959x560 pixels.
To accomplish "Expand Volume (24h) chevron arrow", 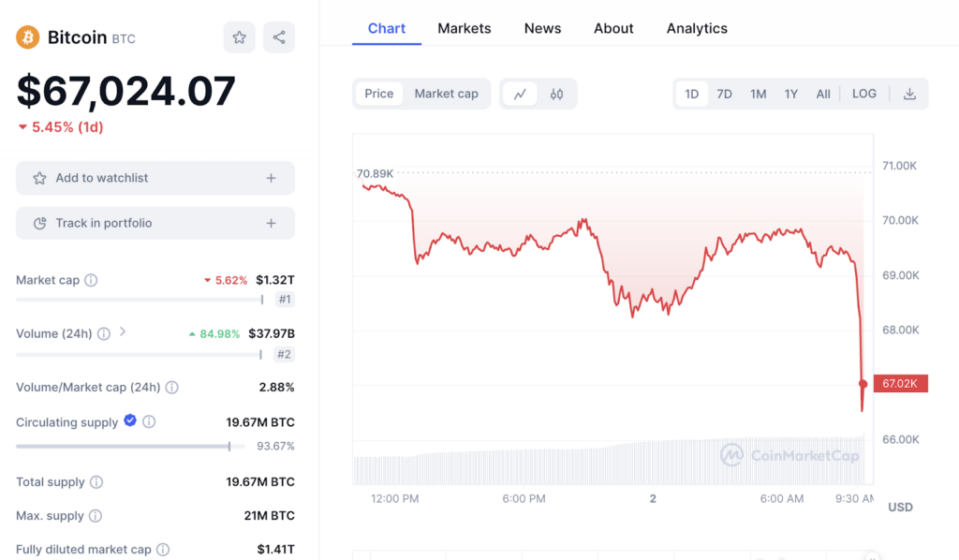I will [x=123, y=332].
